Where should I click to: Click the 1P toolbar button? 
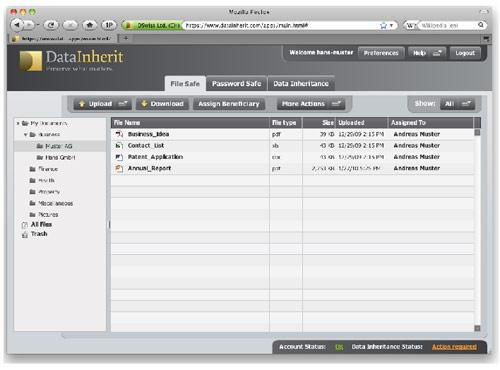(109, 25)
